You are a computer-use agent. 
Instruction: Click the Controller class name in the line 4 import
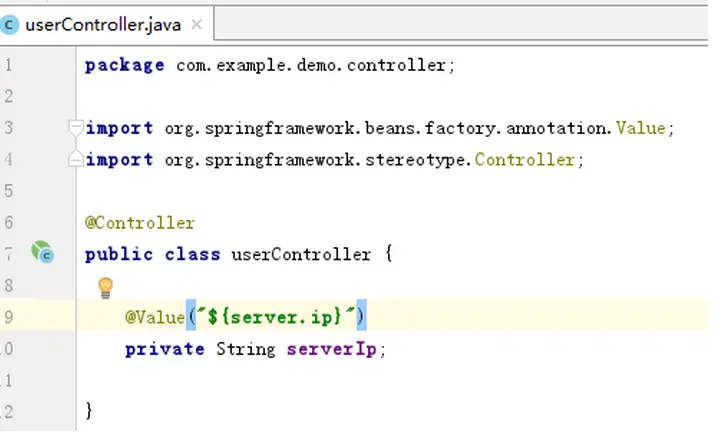(x=524, y=160)
